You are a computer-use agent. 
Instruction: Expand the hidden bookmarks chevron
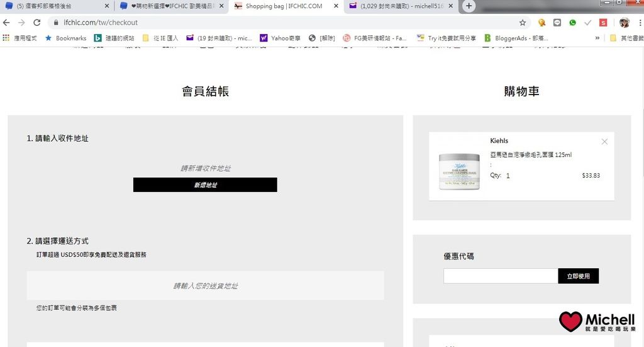(597, 38)
